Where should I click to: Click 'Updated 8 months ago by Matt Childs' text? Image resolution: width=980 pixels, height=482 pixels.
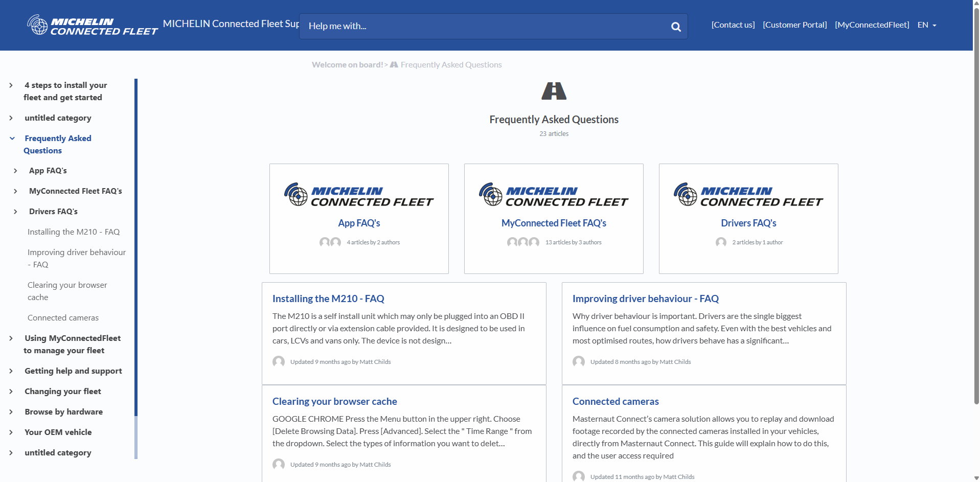click(x=641, y=361)
